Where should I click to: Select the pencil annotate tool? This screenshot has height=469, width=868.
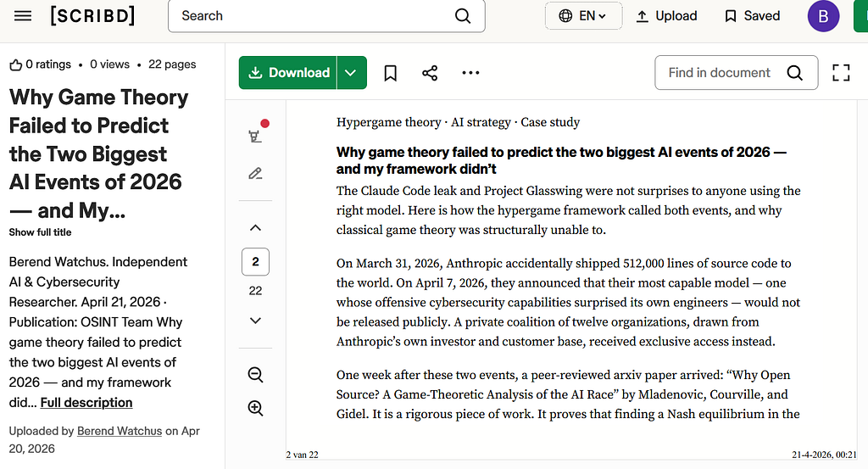(255, 174)
